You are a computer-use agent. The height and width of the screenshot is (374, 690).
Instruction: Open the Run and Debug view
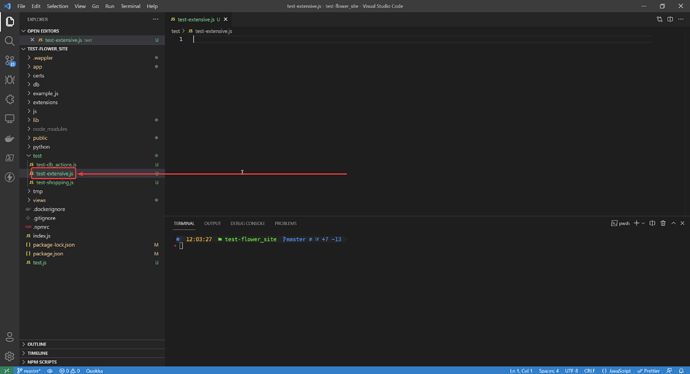pos(9,80)
